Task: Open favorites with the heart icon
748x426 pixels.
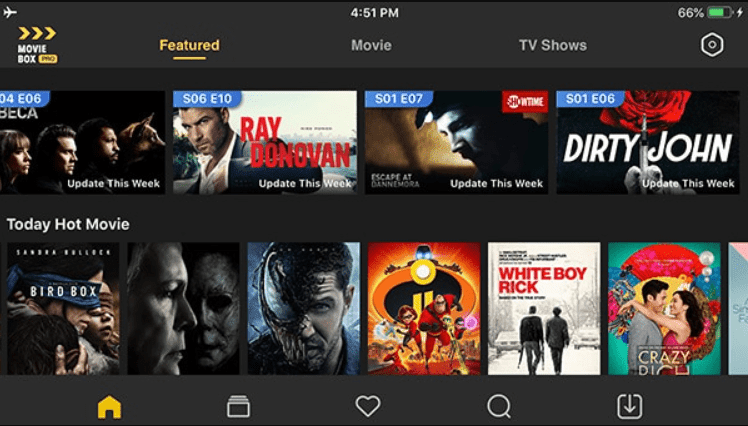Action: point(368,406)
